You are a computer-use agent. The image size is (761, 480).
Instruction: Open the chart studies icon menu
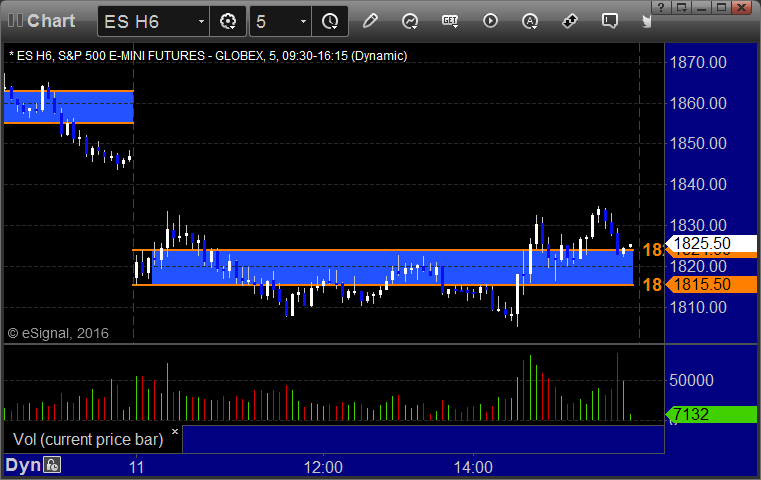(x=410, y=21)
